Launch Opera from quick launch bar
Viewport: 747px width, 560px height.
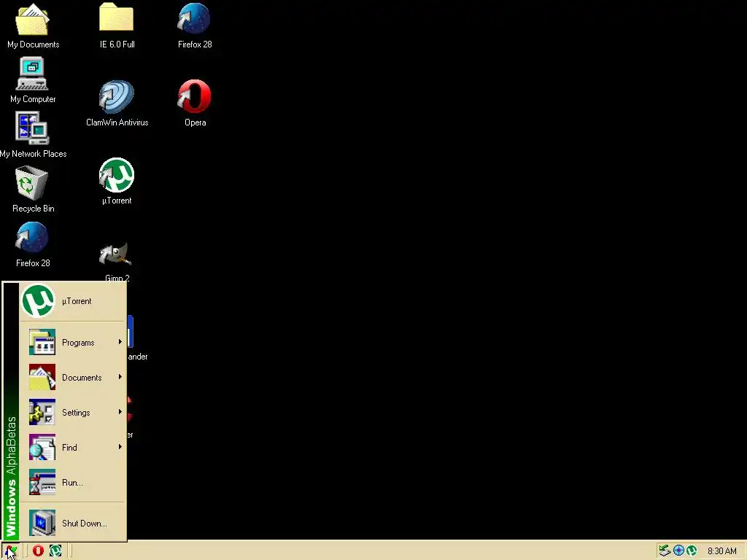click(38, 551)
